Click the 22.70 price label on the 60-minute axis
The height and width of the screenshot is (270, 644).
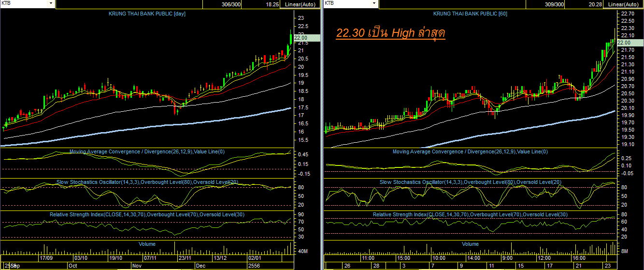(x=627, y=14)
